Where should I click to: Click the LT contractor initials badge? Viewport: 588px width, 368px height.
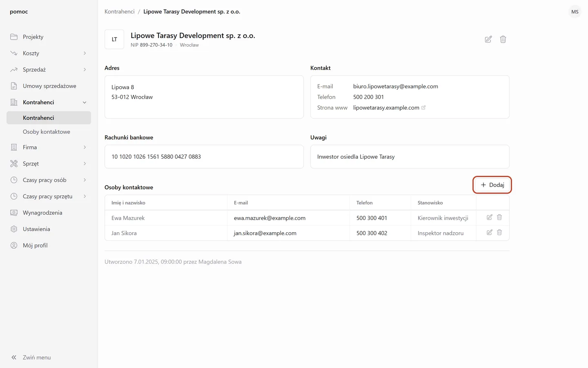point(114,39)
